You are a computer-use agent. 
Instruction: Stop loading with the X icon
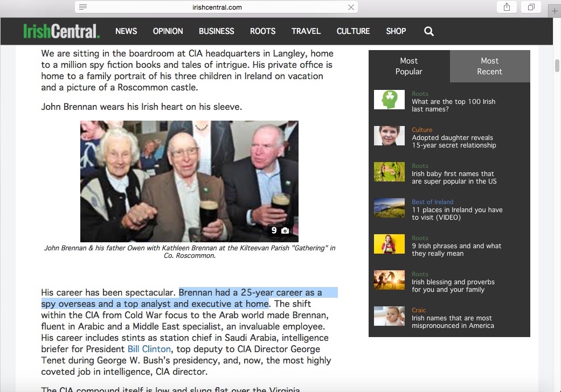351,7
